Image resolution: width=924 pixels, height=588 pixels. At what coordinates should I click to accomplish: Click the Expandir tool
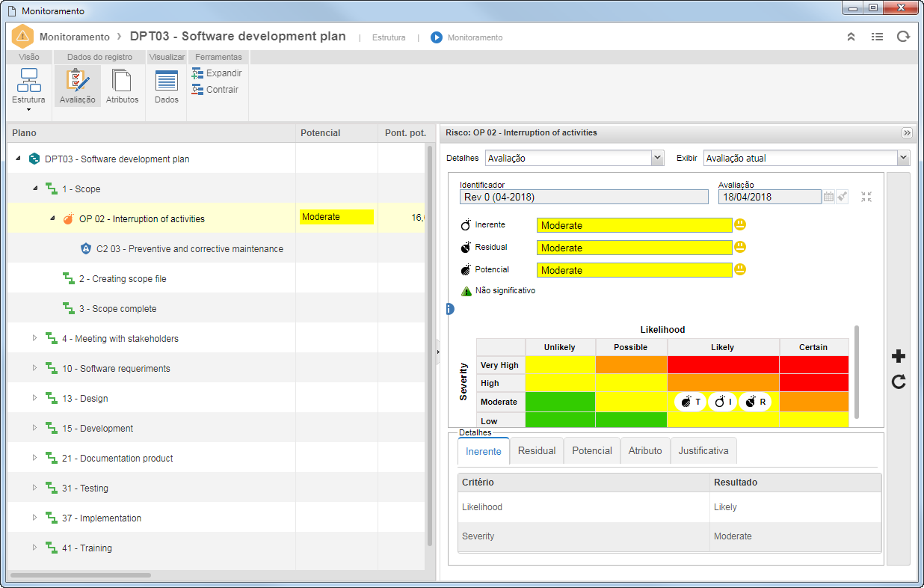click(217, 73)
